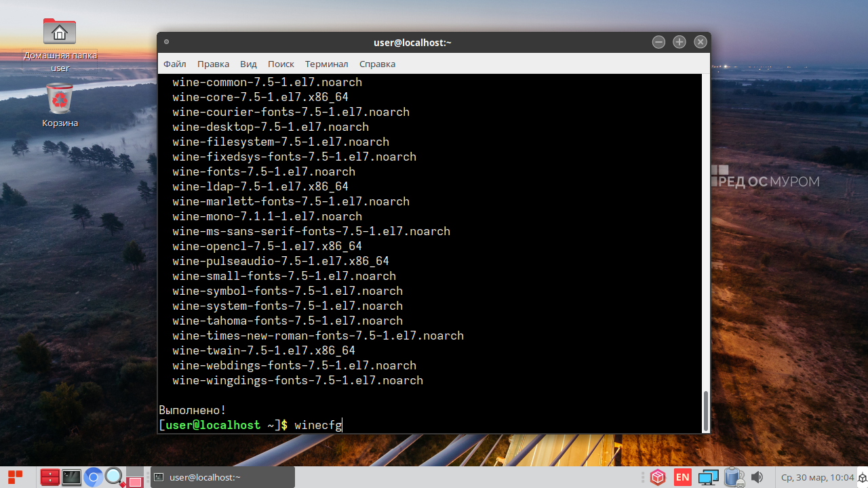The height and width of the screenshot is (488, 868).
Task: Launch the Chromium browser icon
Action: pos(94,477)
